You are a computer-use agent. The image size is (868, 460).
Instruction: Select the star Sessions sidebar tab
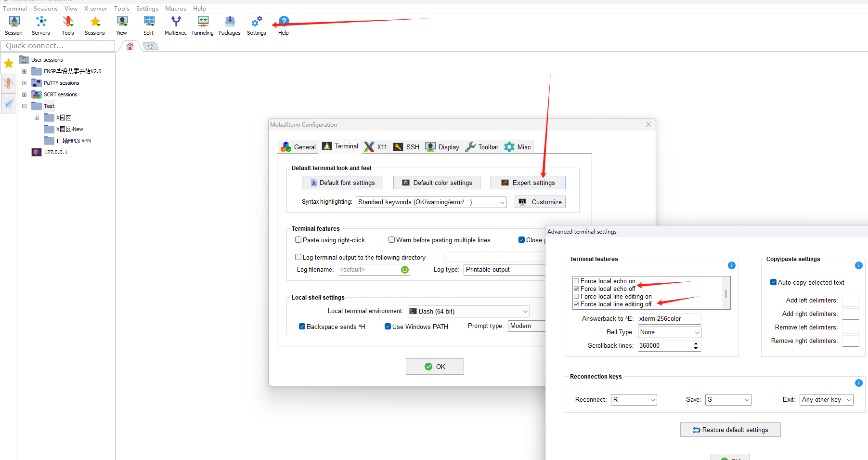pyautogui.click(x=9, y=63)
